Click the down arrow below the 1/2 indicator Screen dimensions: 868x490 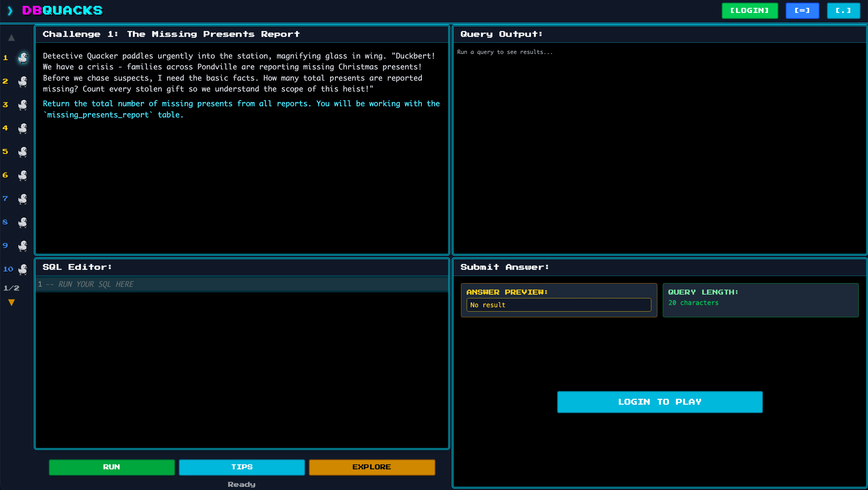click(x=11, y=302)
